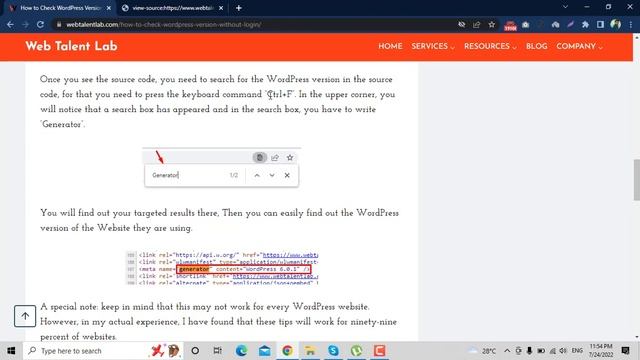Screen dimensions: 640x360
Task: Open File Explorer from taskbar
Action: [310, 351]
